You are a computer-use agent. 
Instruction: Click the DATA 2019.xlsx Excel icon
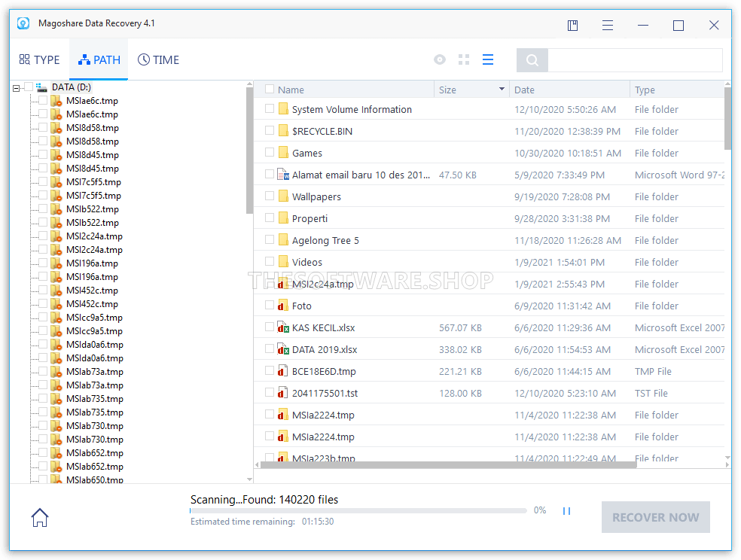[x=283, y=349]
